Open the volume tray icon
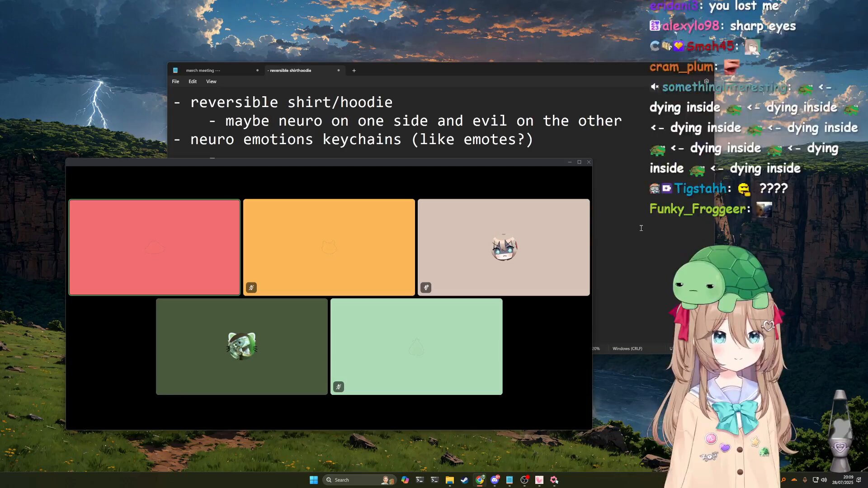The height and width of the screenshot is (488, 868). 824,480
